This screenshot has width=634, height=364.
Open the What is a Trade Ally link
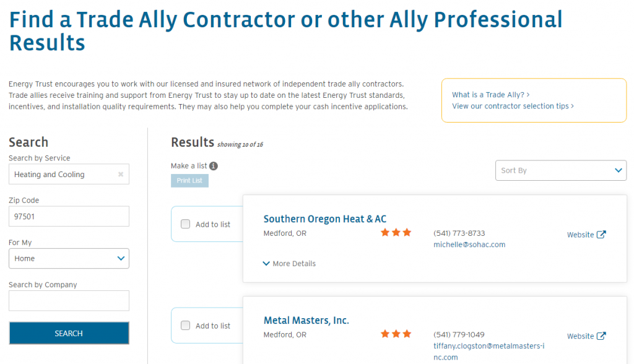[x=490, y=95]
